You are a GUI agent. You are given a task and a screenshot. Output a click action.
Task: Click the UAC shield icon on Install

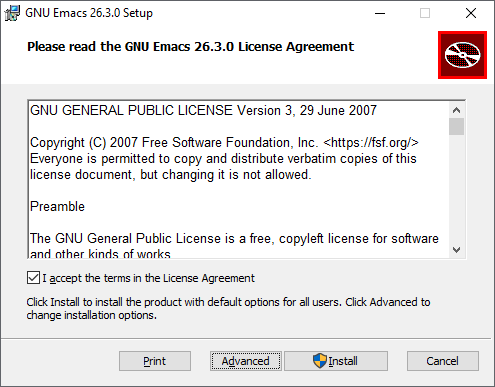[x=320, y=361]
